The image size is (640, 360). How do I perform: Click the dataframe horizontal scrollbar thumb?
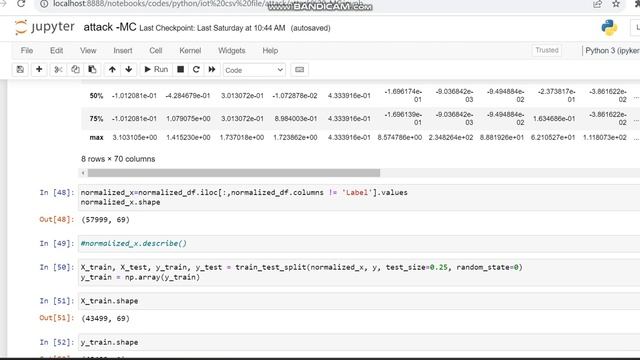pyautogui.click(x=234, y=173)
